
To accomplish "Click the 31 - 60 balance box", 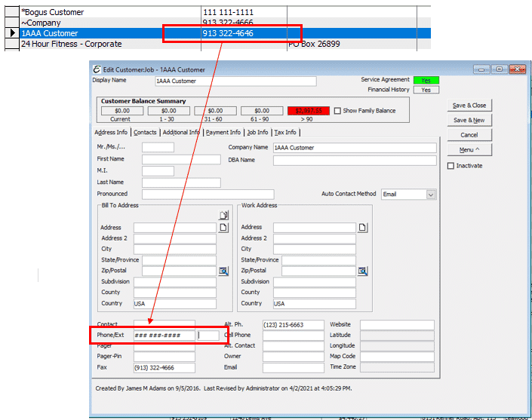I will click(216, 111).
